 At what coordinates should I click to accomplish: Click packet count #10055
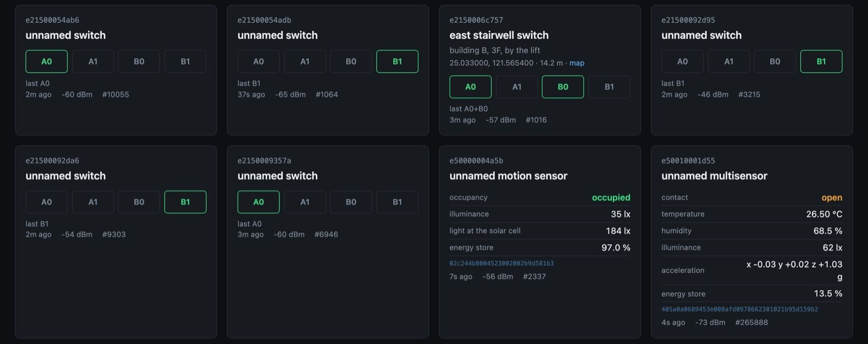(116, 94)
